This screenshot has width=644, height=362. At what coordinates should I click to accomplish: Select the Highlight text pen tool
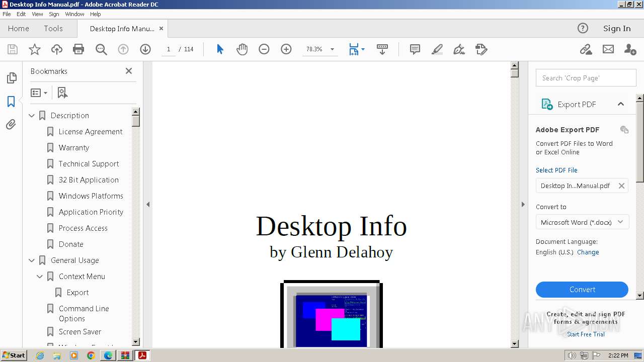point(437,49)
